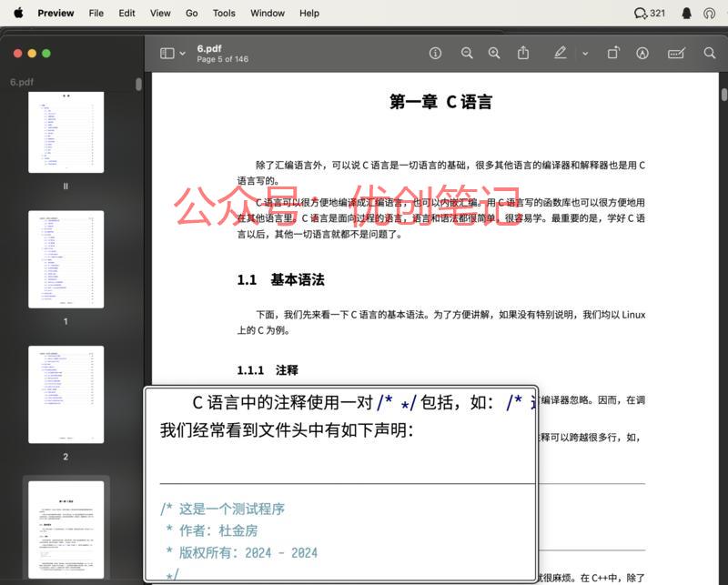Click the document's vertical scrollbar handle
728x585 pixels.
tap(724, 95)
